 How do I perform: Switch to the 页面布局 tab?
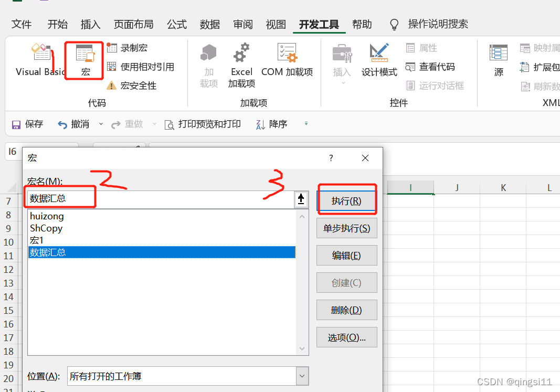point(134,24)
